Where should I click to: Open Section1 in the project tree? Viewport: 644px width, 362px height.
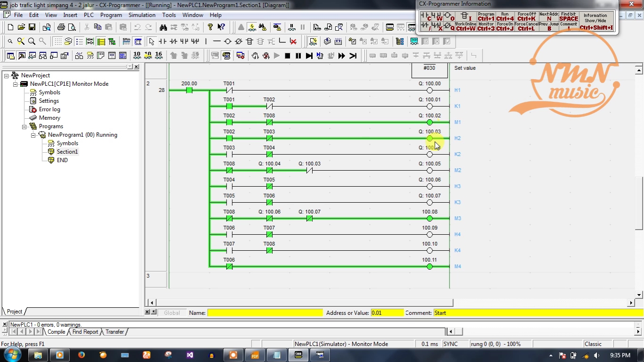click(68, 151)
